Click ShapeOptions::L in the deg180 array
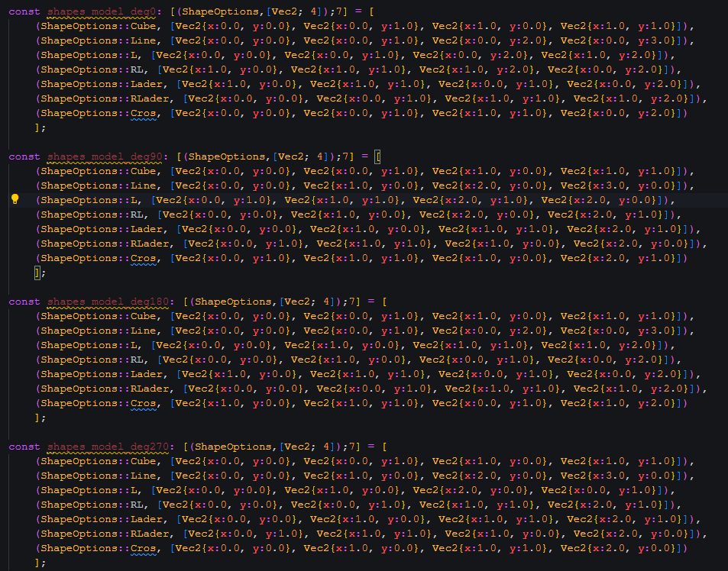The height and width of the screenshot is (571, 728). click(89, 345)
